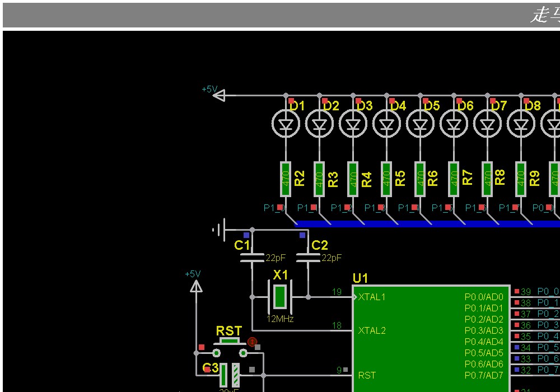Screen dimensions: 560x392
Task: Click resistor R8 body
Action: (487, 179)
